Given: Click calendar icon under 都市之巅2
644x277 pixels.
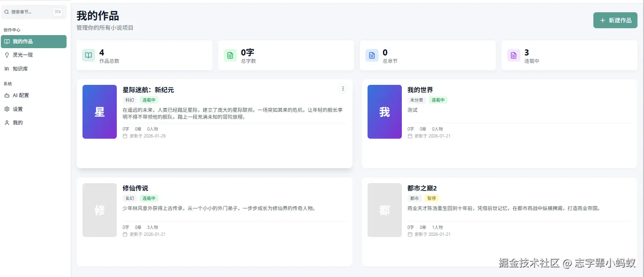Looking at the screenshot, I should coord(410,235).
